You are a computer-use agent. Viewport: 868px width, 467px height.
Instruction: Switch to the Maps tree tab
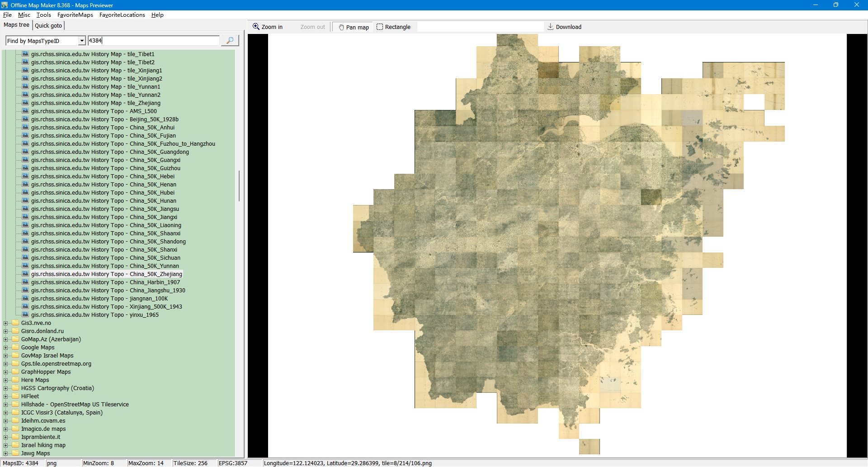click(16, 25)
